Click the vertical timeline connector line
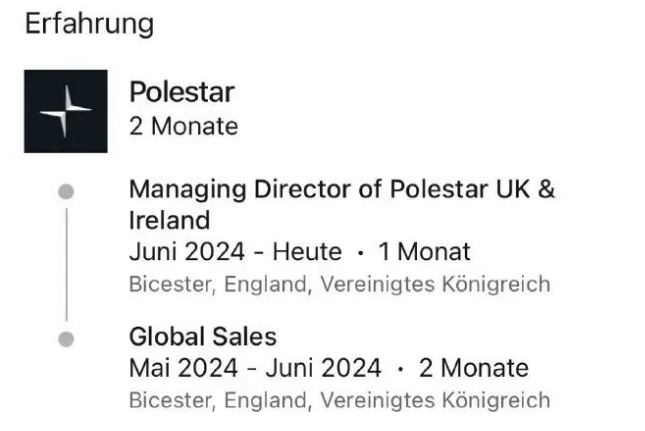The width and height of the screenshot is (645, 431). [67, 264]
